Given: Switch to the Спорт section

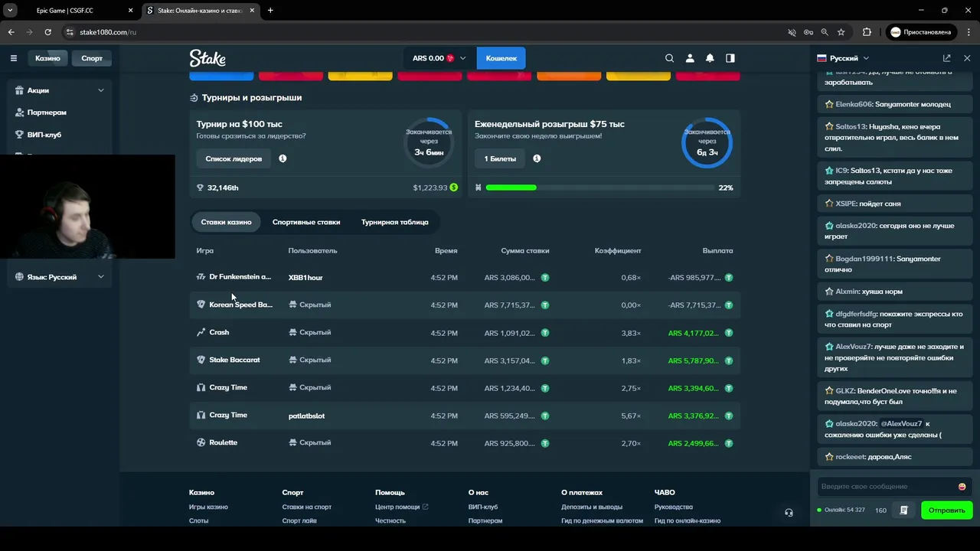Looking at the screenshot, I should [x=92, y=58].
